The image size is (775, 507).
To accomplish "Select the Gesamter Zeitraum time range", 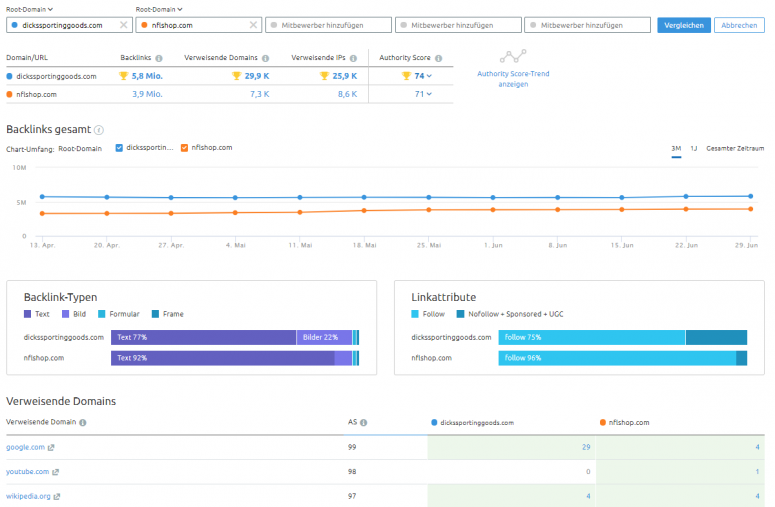I will click(735, 148).
